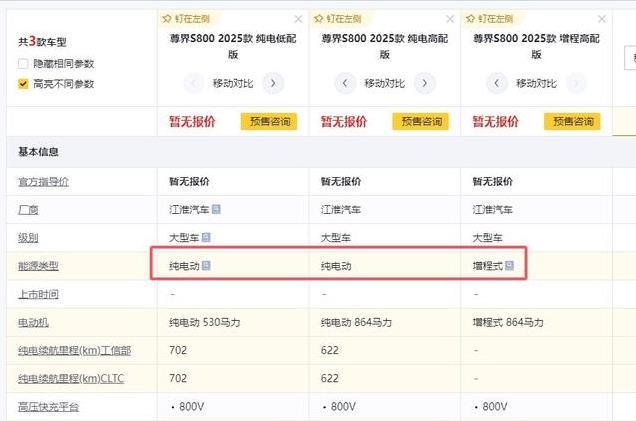This screenshot has width=636, height=421.
Task: Enable the 隐藏相同参数 checkbox
Action: tap(23, 64)
